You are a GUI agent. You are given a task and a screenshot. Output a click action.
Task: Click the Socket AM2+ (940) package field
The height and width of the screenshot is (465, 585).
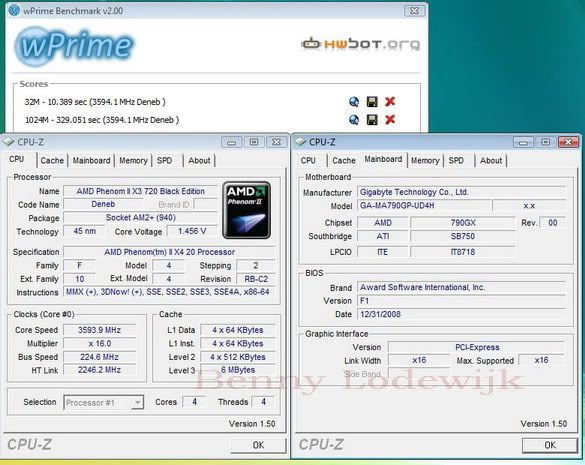141,218
